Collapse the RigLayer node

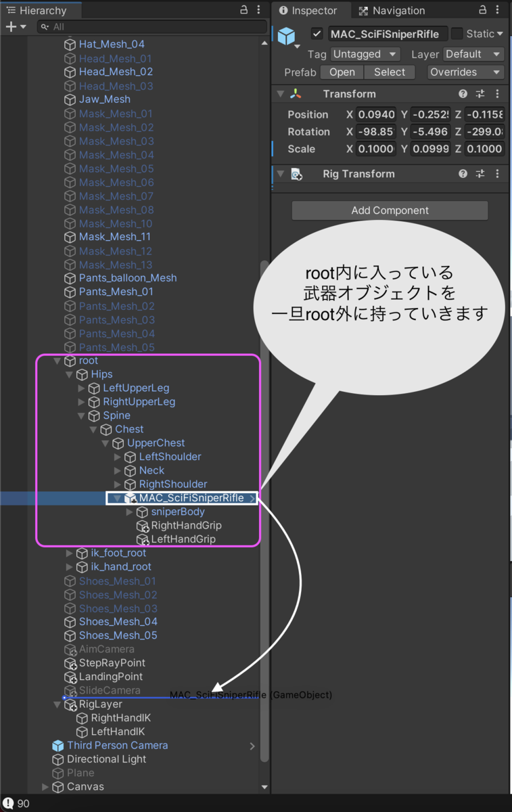click(x=57, y=704)
